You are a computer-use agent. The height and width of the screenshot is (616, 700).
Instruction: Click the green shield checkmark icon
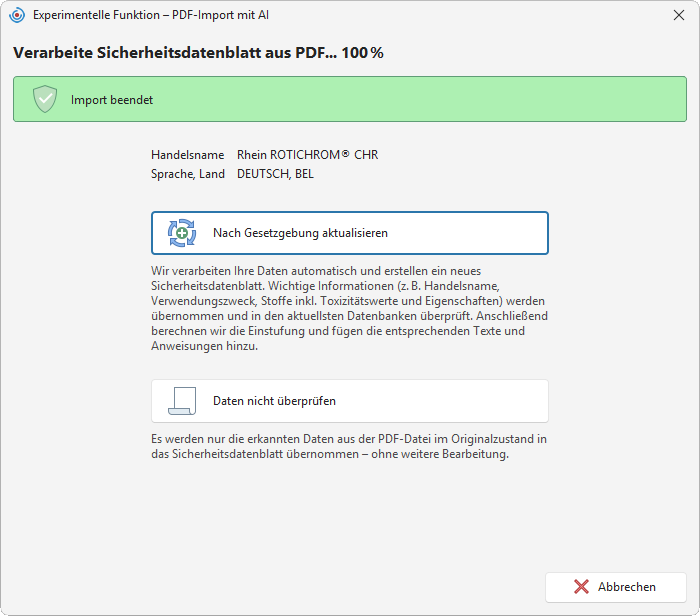pos(45,99)
